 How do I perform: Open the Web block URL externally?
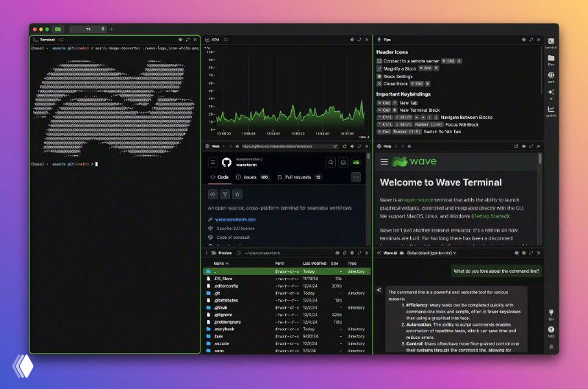344,146
